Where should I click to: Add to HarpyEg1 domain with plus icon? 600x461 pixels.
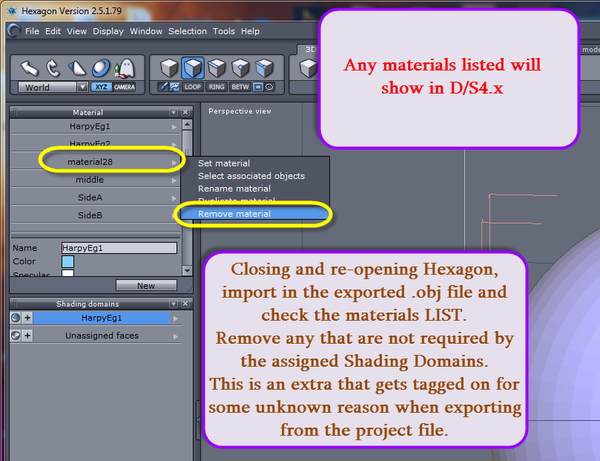(28, 318)
